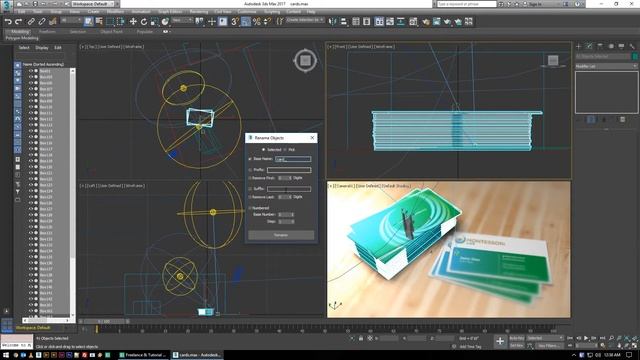This screenshot has width=640, height=360.
Task: Toggle the Angle Snap icon
Action: point(246,22)
